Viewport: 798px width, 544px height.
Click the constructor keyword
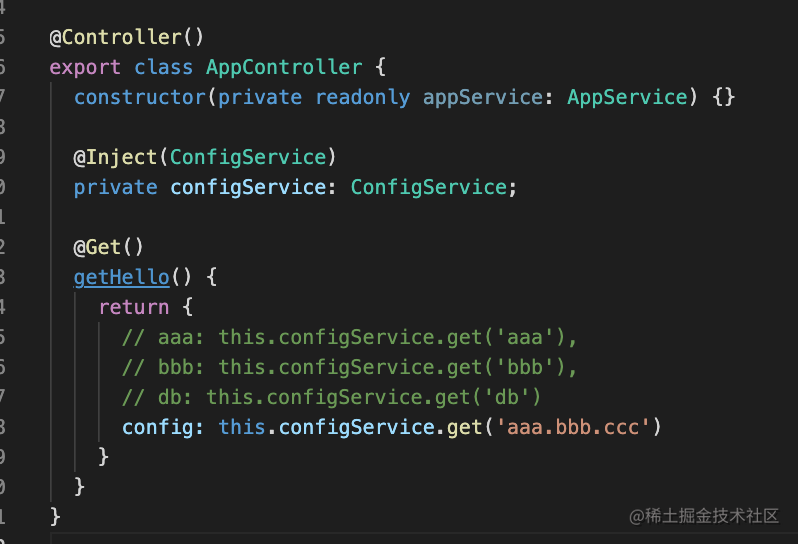pos(140,97)
